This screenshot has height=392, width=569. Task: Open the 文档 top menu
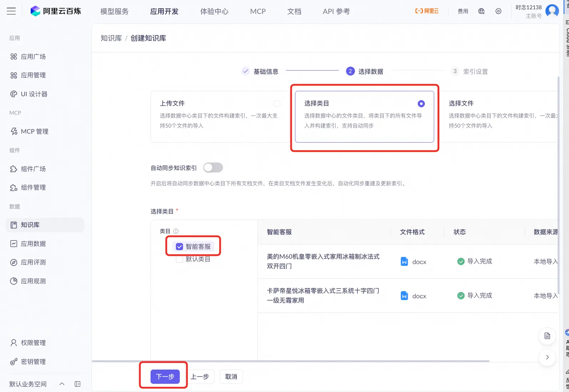pos(294,11)
